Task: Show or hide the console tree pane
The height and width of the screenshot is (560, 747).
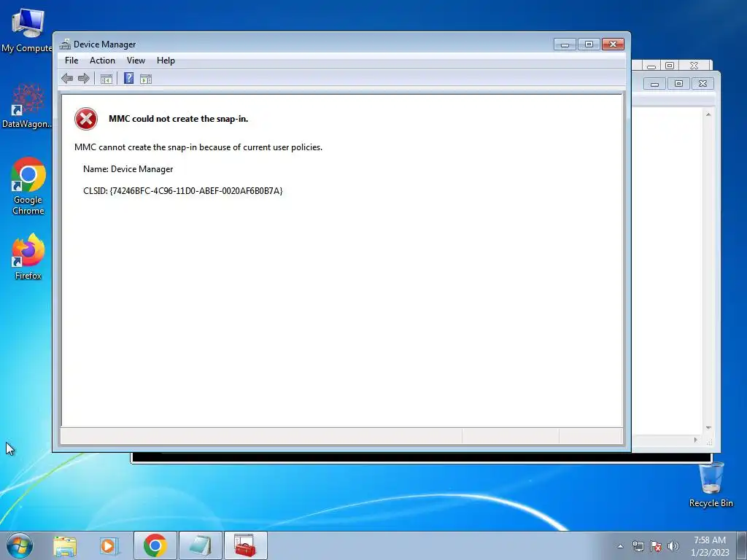Action: click(x=107, y=79)
